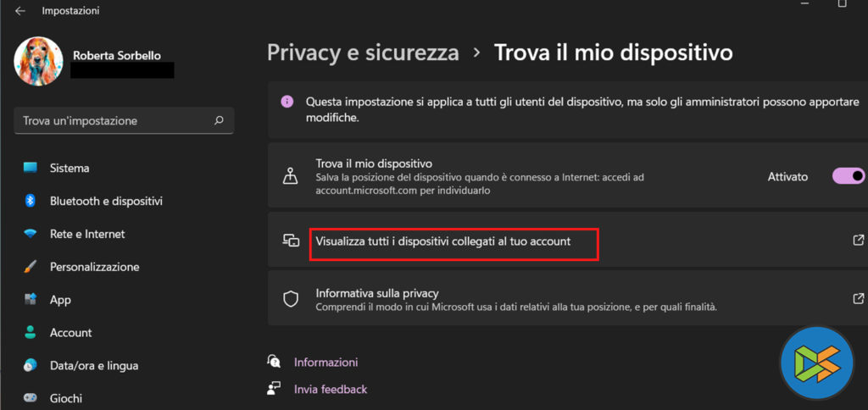Click the back arrow in title bar
The width and height of the screenshot is (868, 410).
coord(20,11)
